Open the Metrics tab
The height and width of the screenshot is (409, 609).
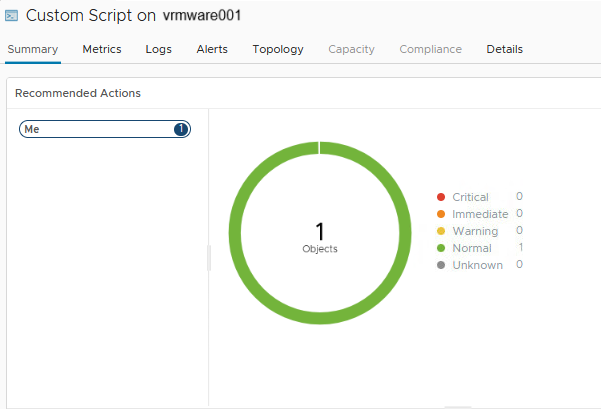102,49
